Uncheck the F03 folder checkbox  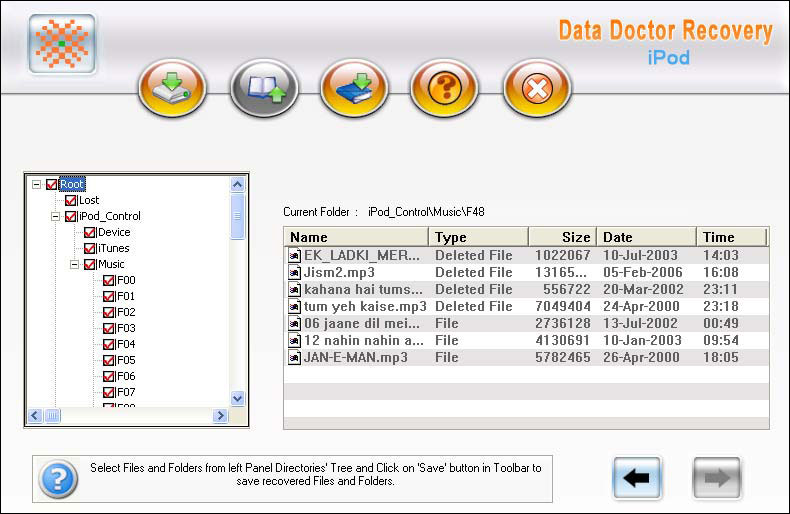(x=108, y=329)
